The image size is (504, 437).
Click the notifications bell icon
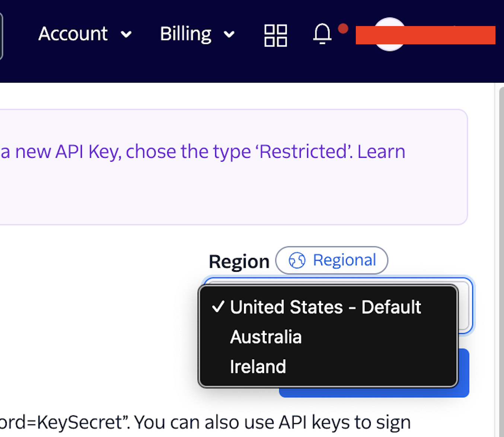point(322,34)
